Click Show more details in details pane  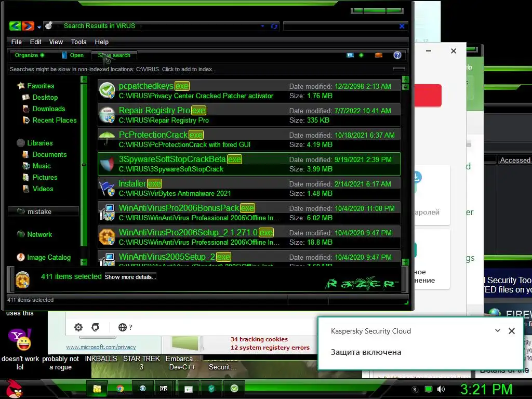coord(130,277)
